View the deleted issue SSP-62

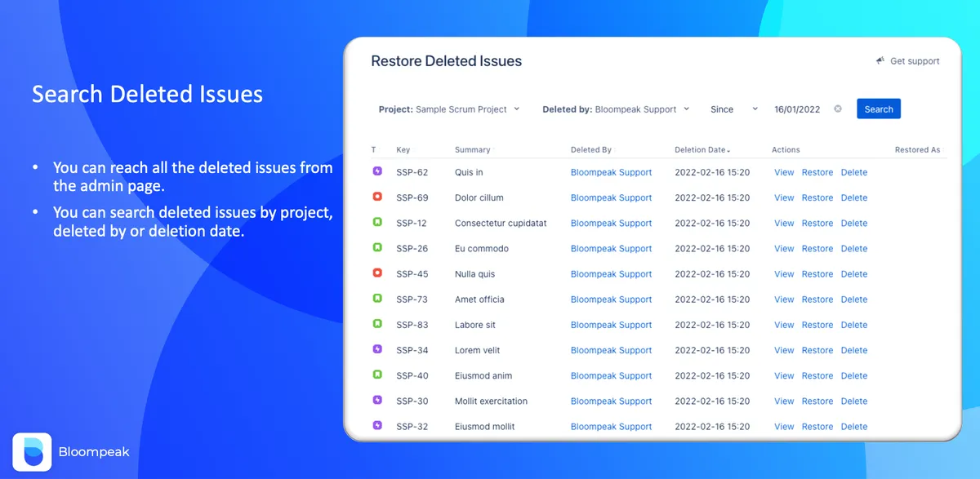click(784, 172)
